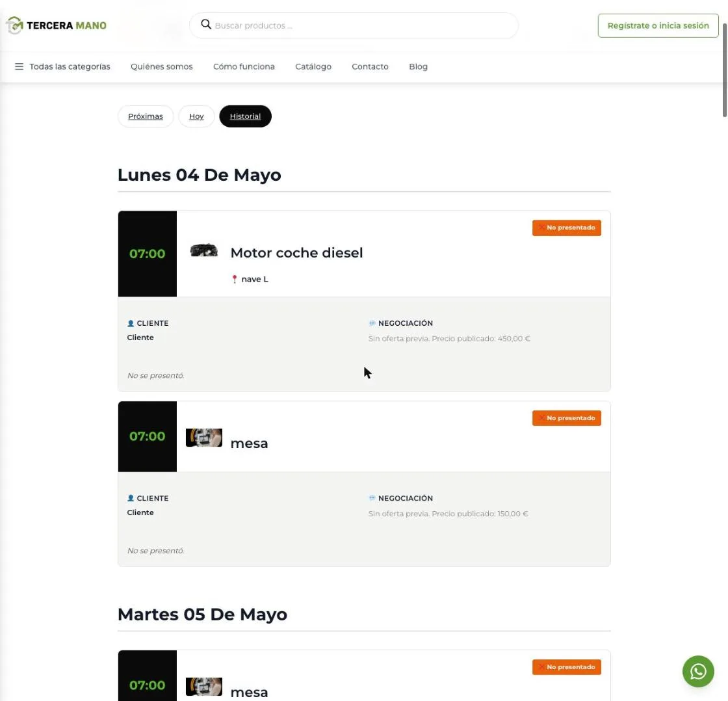
Task: Switch to the Próximas tab
Action: pos(146,116)
